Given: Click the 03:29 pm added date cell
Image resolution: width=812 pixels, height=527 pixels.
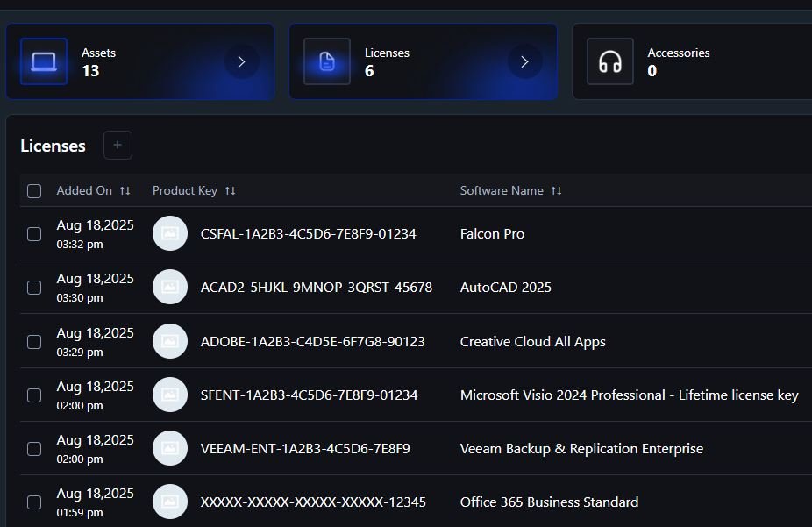Looking at the screenshot, I should tap(95, 342).
